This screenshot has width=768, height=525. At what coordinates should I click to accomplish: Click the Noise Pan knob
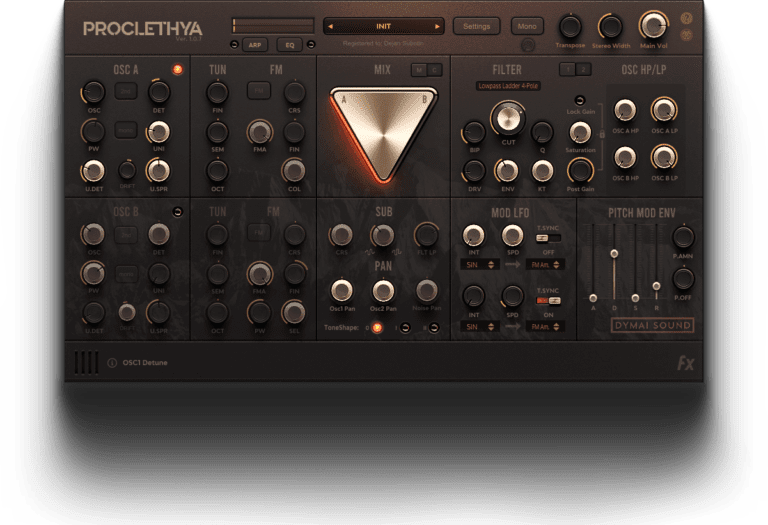pos(427,290)
